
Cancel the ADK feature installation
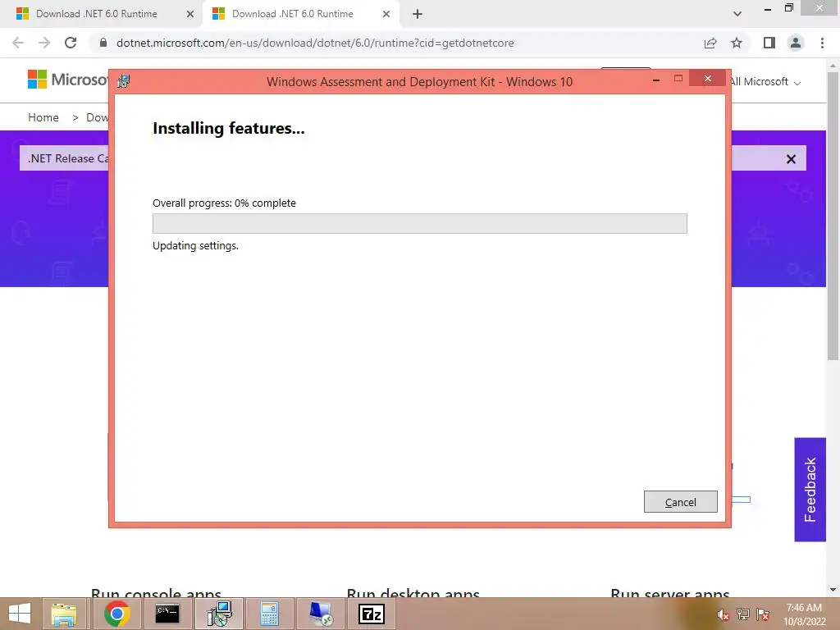(680, 501)
